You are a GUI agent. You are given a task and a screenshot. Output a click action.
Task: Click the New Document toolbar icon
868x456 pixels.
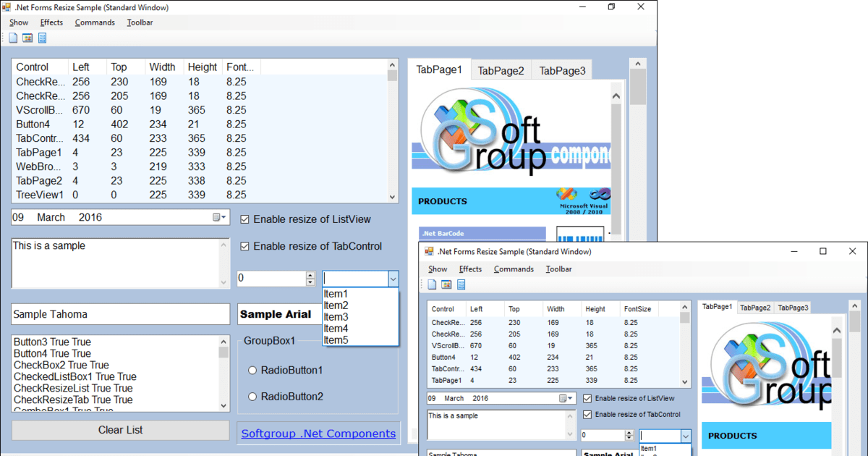tap(12, 38)
